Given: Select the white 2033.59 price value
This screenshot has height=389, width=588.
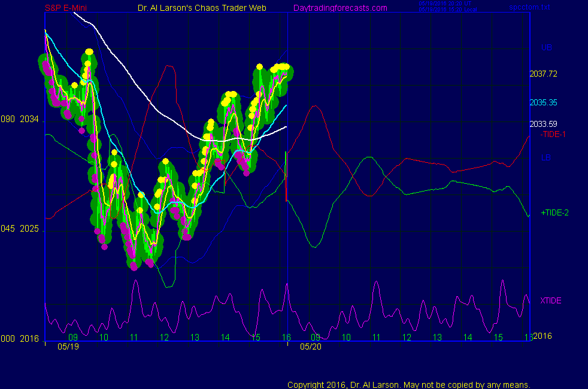Looking at the screenshot, I should click(x=543, y=124).
